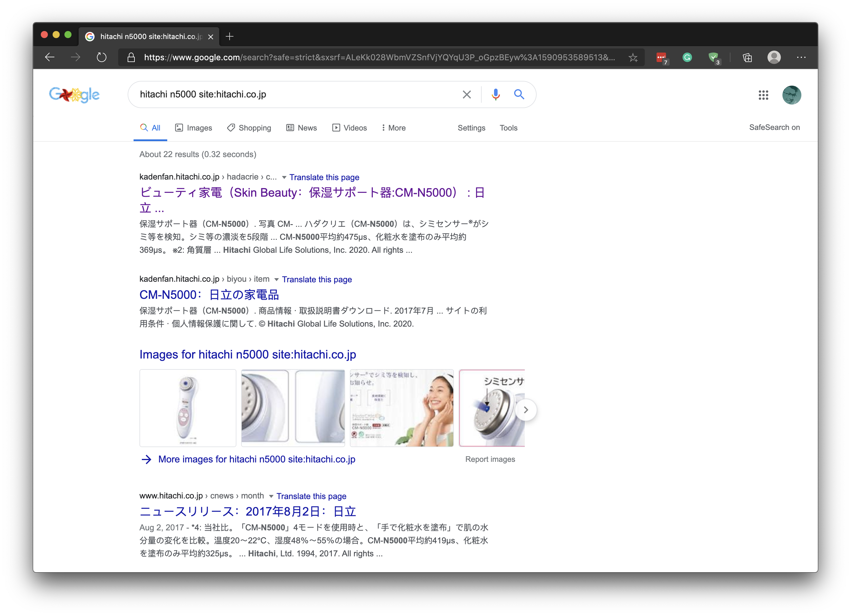Open the CM-N5000: 日立の家電品 result
The image size is (851, 616).
tap(209, 295)
